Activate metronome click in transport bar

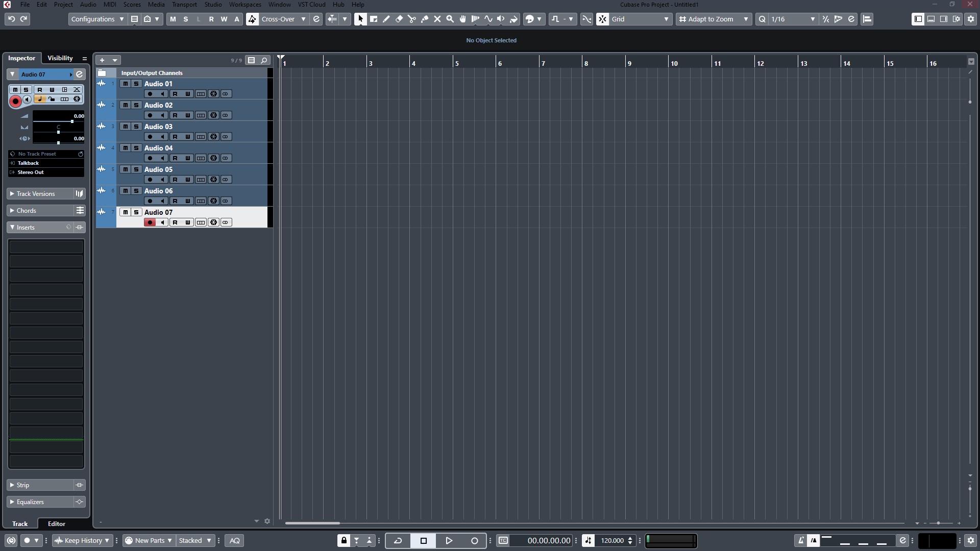pyautogui.click(x=800, y=540)
